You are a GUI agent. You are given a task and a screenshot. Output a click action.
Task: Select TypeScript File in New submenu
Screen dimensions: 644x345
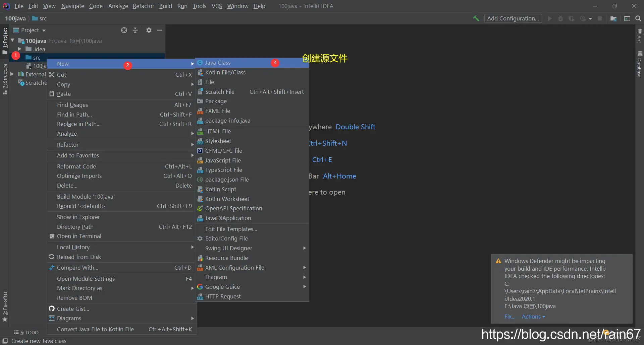(252, 170)
